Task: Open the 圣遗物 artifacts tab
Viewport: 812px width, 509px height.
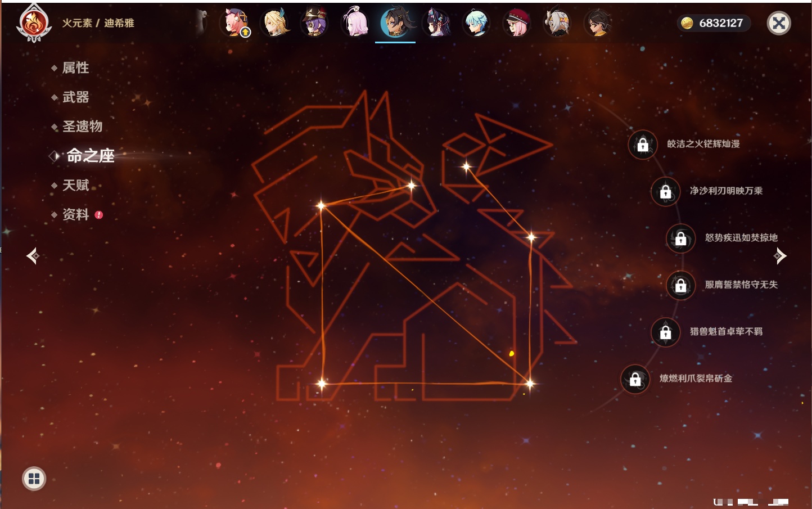Action: click(x=82, y=127)
